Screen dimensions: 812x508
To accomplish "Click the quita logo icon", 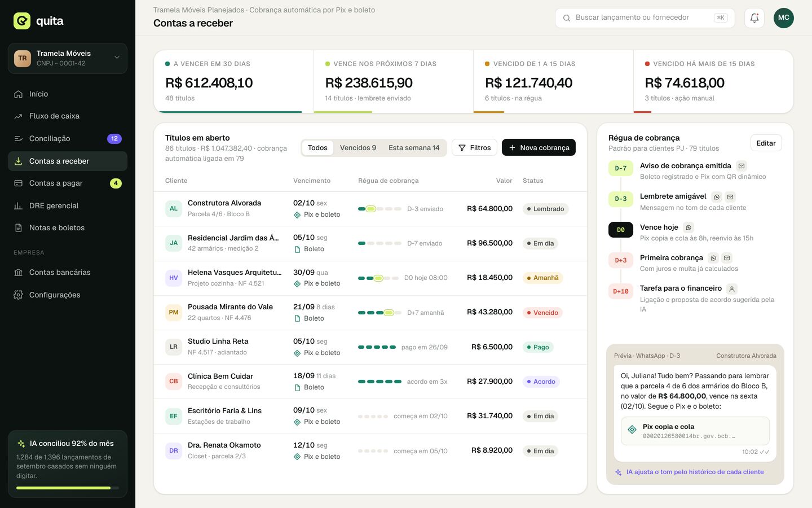I will pyautogui.click(x=22, y=21).
